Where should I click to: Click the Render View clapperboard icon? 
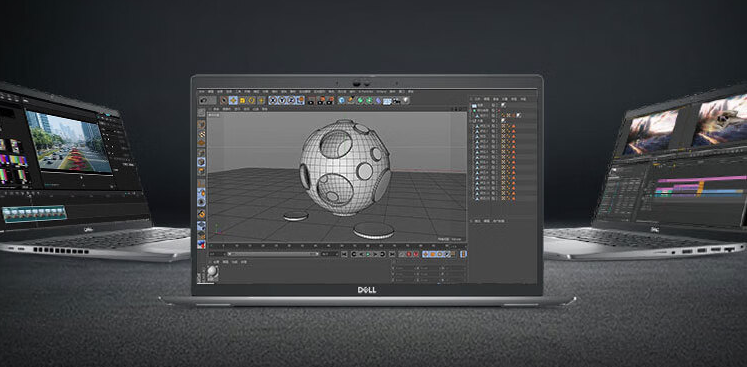click(311, 101)
